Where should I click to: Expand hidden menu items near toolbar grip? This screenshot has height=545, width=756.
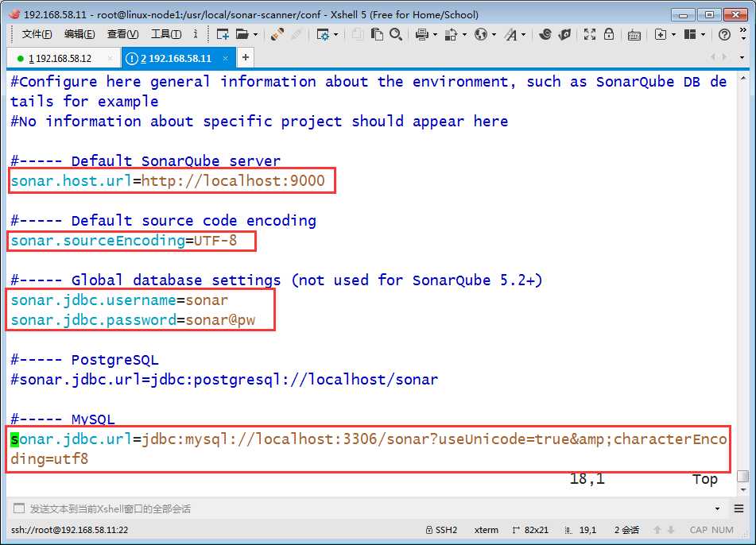196,33
